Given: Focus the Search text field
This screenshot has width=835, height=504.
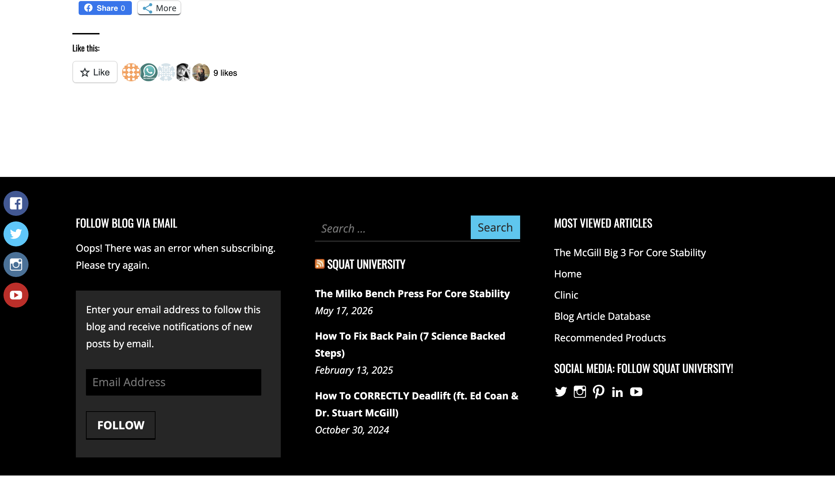Looking at the screenshot, I should pyautogui.click(x=392, y=228).
